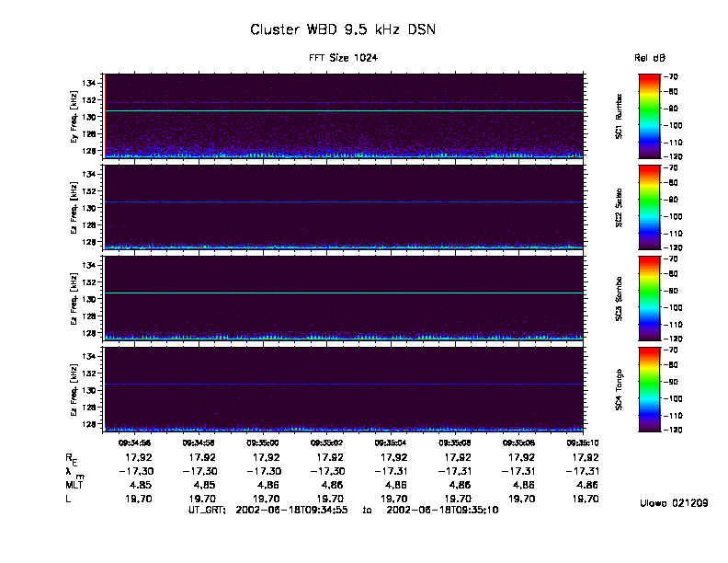Screen dimensions: 728x563
Task: Pick the SC3 Samba color bar
Action: click(x=649, y=298)
